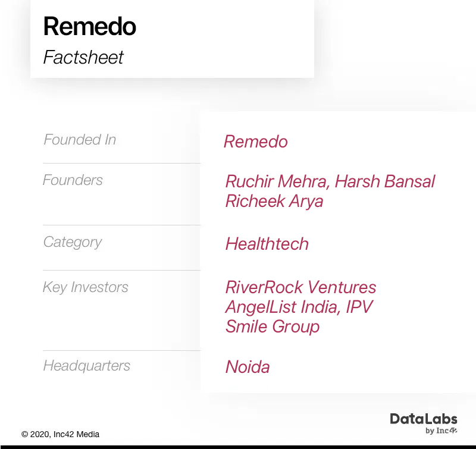
Task: Select the Founders label
Action: click(x=73, y=180)
